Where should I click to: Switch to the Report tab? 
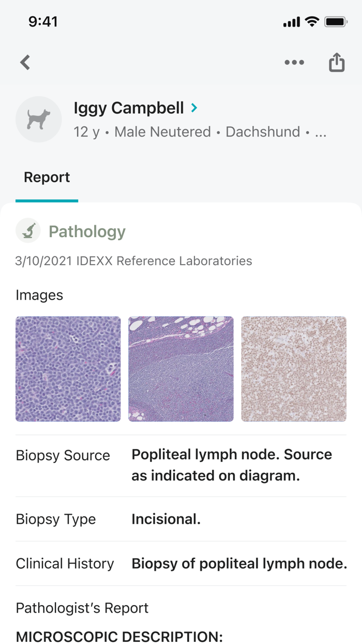(x=47, y=177)
